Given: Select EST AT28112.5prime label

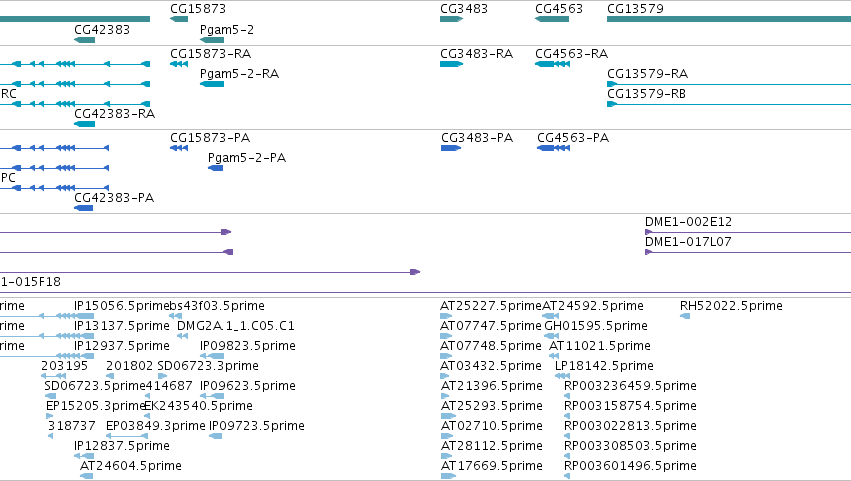Looking at the screenshot, I should pyautogui.click(x=492, y=446).
